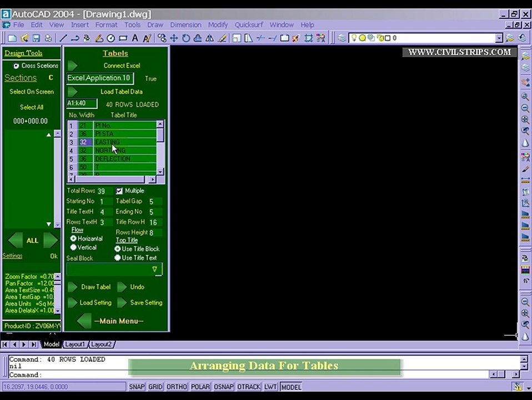Click the table list scroll down arrow
532x400 pixels.
click(160, 171)
